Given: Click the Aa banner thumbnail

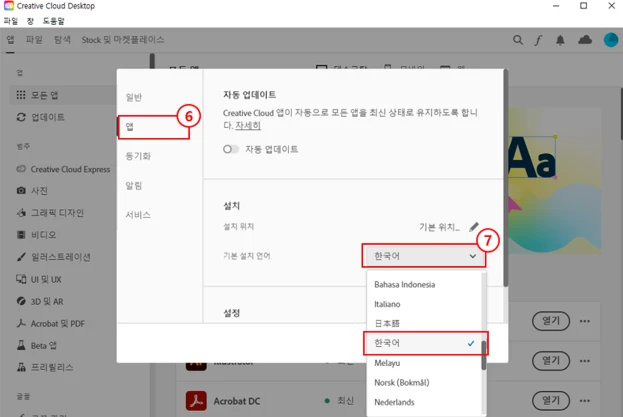Looking at the screenshot, I should [554, 181].
